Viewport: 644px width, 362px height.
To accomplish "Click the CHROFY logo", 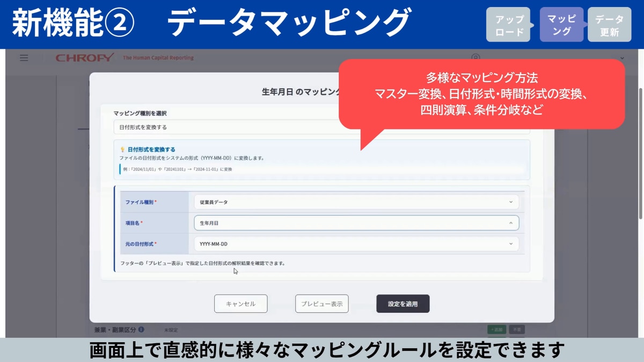I will tap(85, 58).
